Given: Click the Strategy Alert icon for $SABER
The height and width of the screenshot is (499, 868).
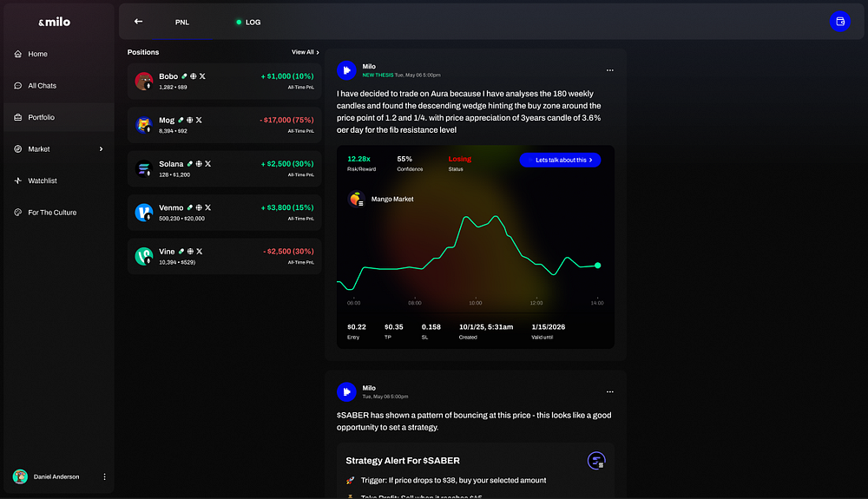Looking at the screenshot, I should pos(596,461).
